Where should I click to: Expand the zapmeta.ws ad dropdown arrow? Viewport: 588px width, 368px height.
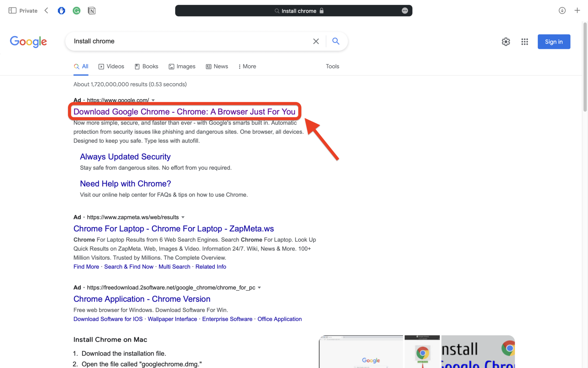(183, 217)
